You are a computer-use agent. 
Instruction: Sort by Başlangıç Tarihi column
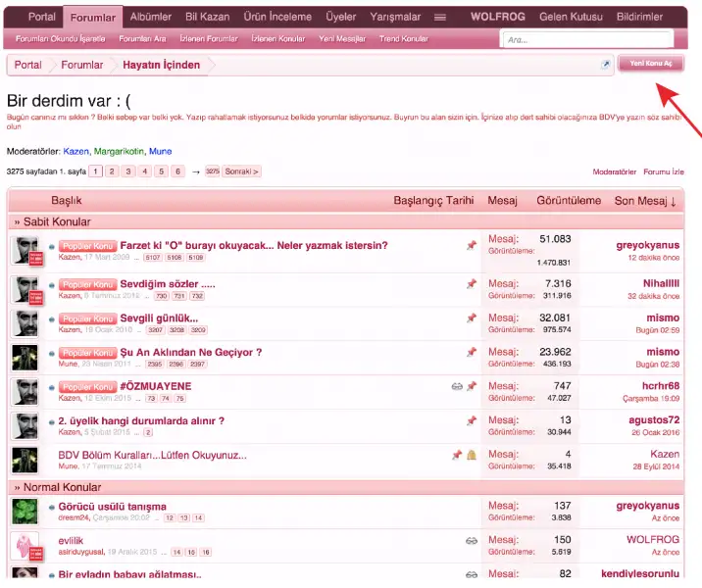433,201
